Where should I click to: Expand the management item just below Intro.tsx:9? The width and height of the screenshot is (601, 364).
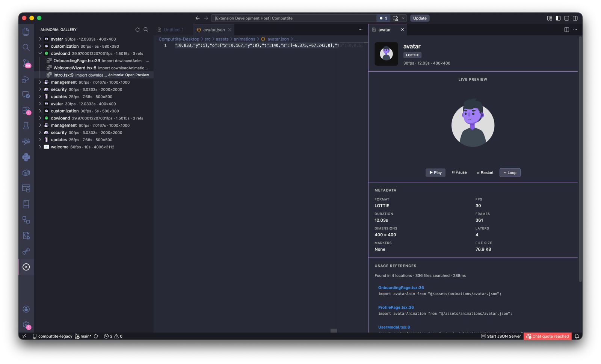pos(40,82)
